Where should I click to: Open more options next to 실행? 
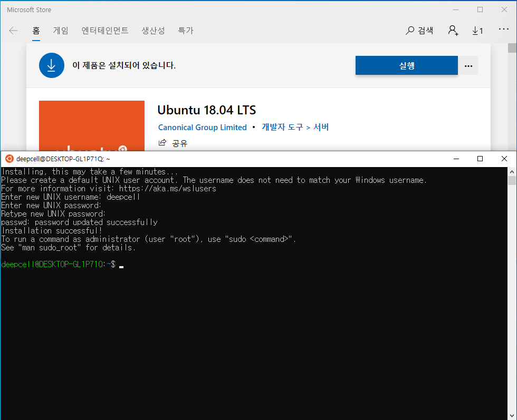coord(468,65)
